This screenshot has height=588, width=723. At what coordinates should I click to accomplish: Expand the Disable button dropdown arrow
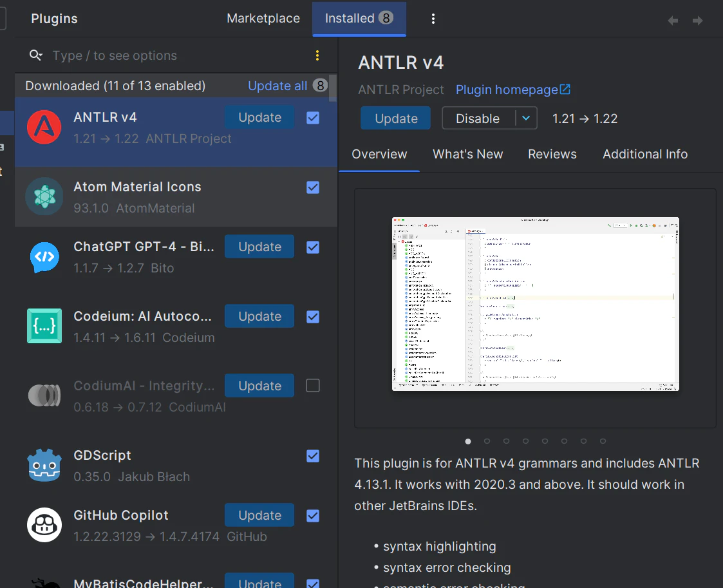tap(526, 118)
